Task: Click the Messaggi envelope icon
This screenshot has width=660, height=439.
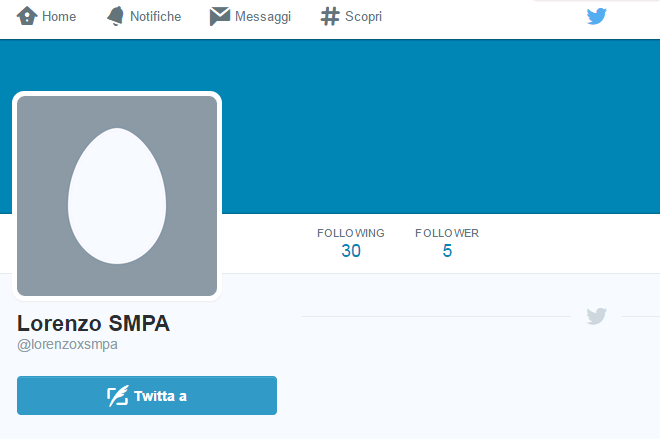Action: [x=220, y=16]
